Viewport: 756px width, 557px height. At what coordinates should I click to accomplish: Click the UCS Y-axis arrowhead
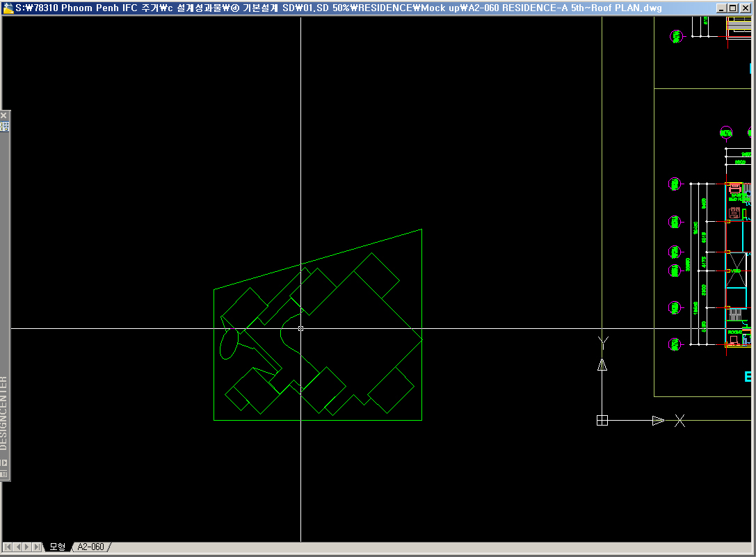602,365
